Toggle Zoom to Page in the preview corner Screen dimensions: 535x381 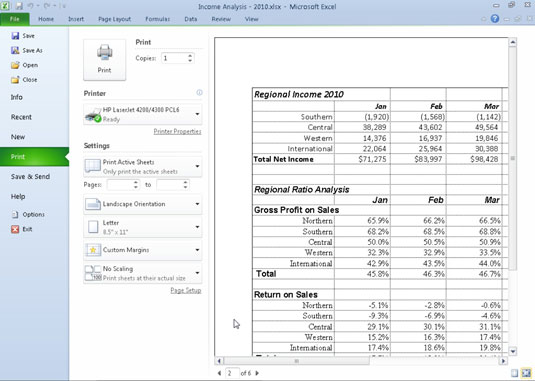526,373
